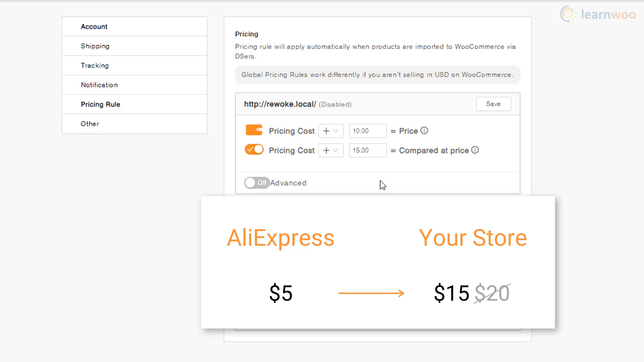Toggle the Compared at price switch
This screenshot has width=644, height=362.
pyautogui.click(x=254, y=149)
